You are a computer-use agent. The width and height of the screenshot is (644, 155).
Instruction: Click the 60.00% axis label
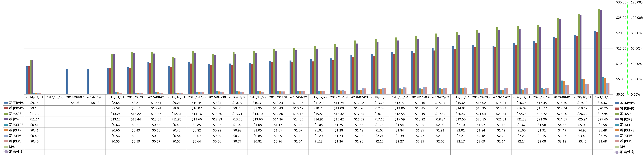(636, 48)
